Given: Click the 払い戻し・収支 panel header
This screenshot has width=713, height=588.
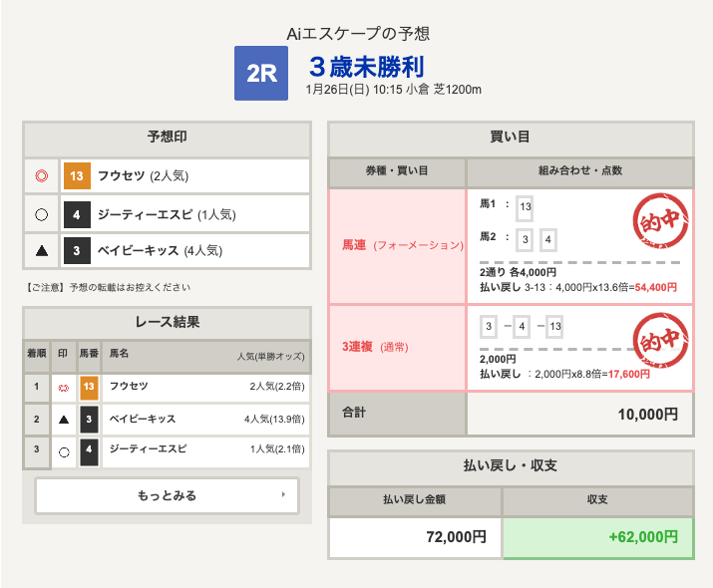Looking at the screenshot, I should tap(511, 466).
